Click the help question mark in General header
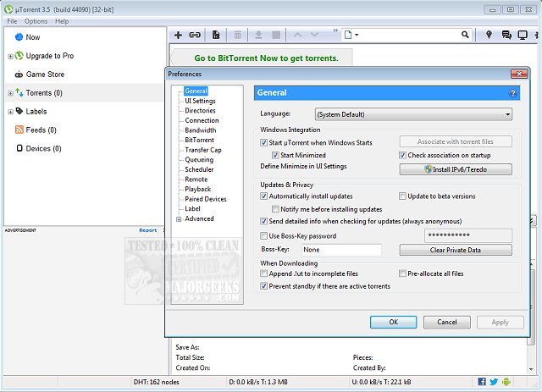 tap(513, 93)
